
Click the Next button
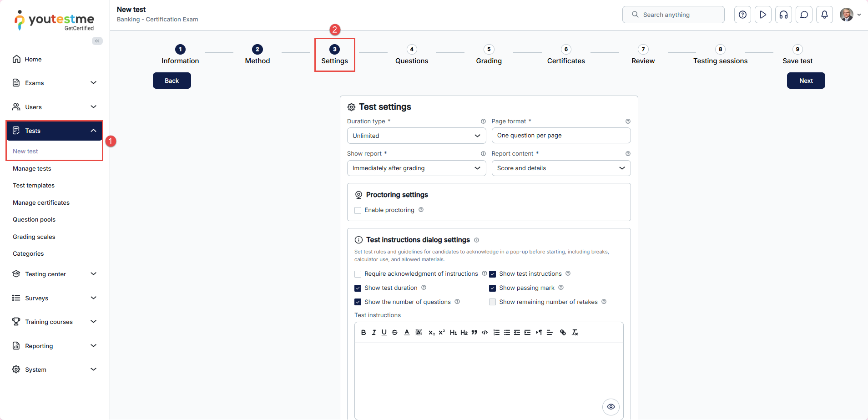tap(806, 81)
